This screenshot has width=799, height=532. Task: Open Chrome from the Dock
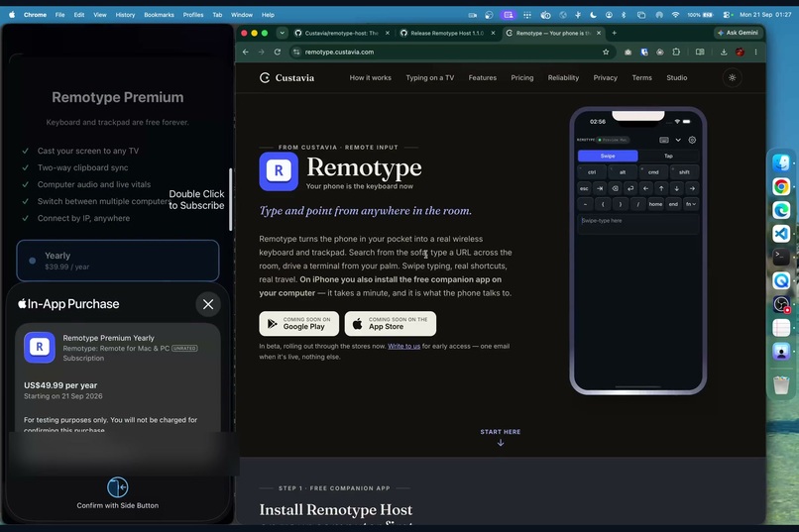pyautogui.click(x=781, y=187)
